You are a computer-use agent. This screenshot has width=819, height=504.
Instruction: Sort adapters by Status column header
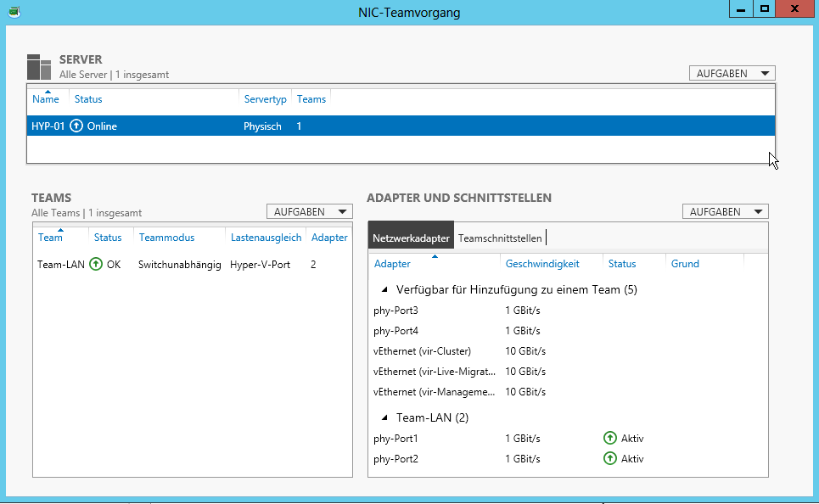tap(622, 264)
